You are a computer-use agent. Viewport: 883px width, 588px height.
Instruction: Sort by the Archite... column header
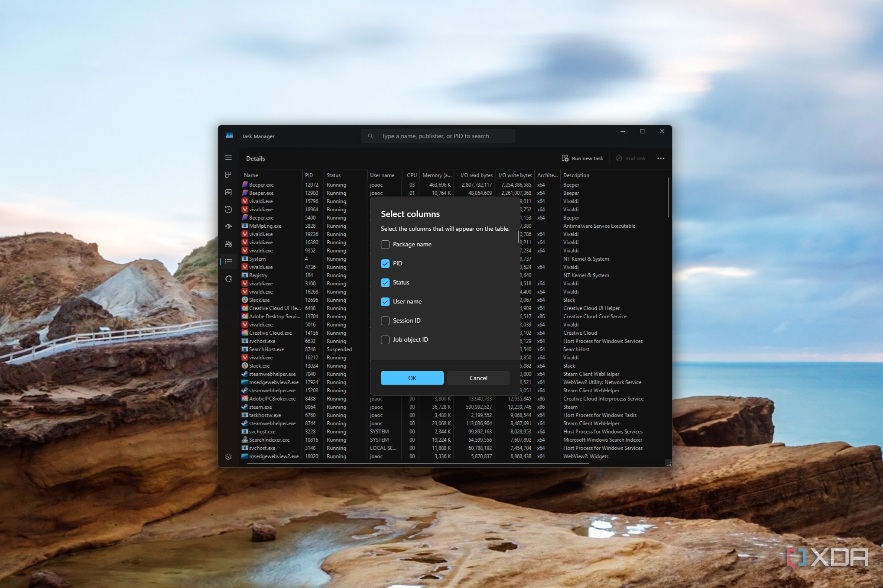(x=547, y=175)
